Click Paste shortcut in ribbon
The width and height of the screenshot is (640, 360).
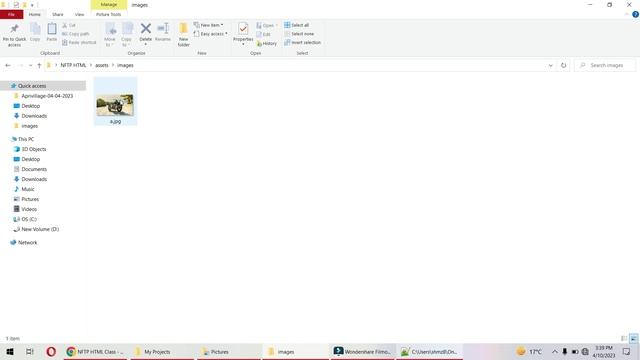tap(79, 42)
